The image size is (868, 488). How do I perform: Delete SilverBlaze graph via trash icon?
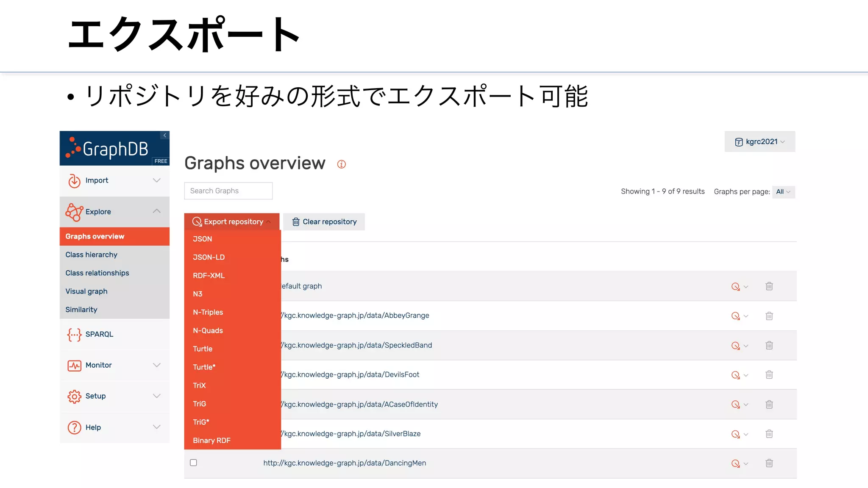[769, 434]
